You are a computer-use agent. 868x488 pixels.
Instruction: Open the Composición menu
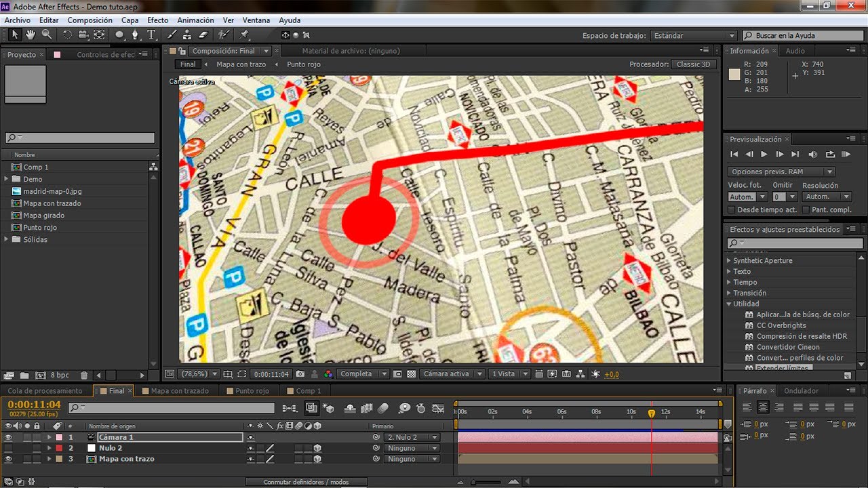(x=90, y=20)
